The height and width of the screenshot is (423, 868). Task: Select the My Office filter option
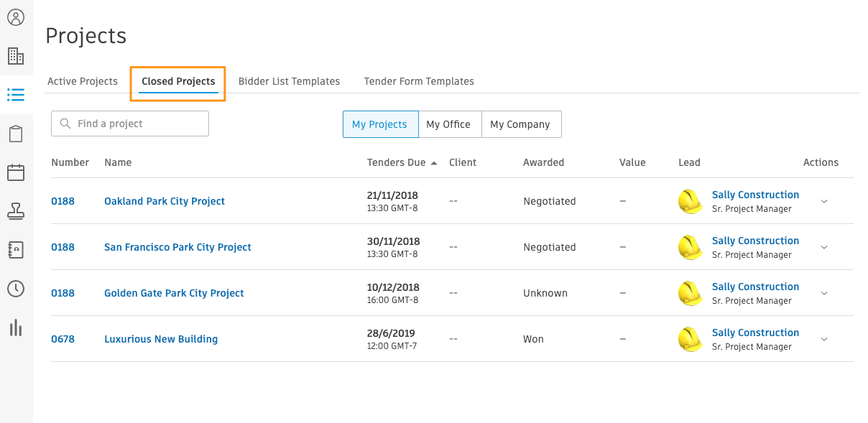(450, 124)
